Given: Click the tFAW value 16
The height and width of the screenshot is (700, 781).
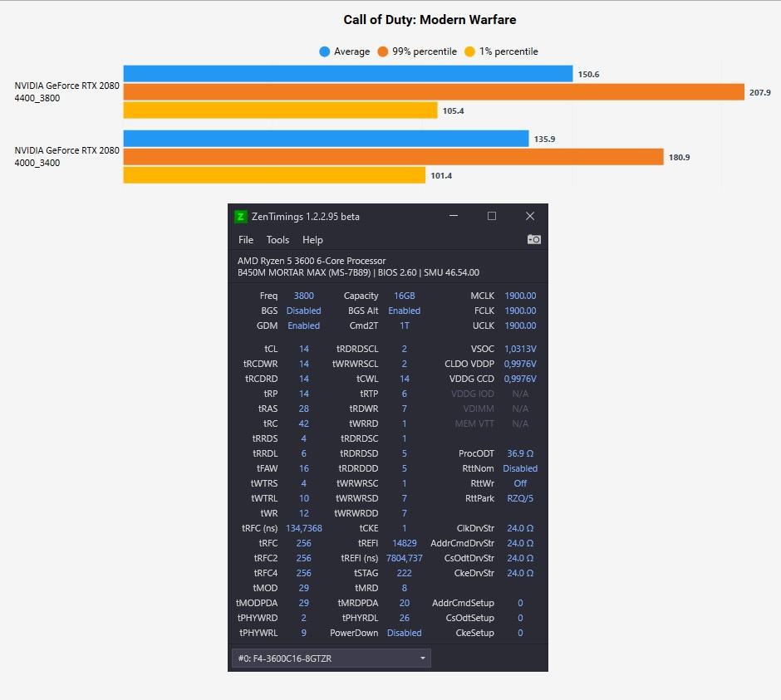Looking at the screenshot, I should [x=304, y=468].
